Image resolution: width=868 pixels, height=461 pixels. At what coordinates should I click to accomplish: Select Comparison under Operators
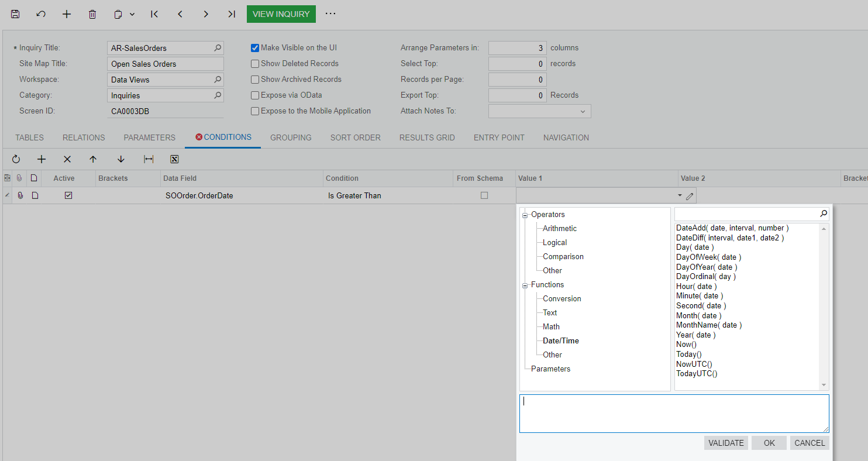click(563, 257)
